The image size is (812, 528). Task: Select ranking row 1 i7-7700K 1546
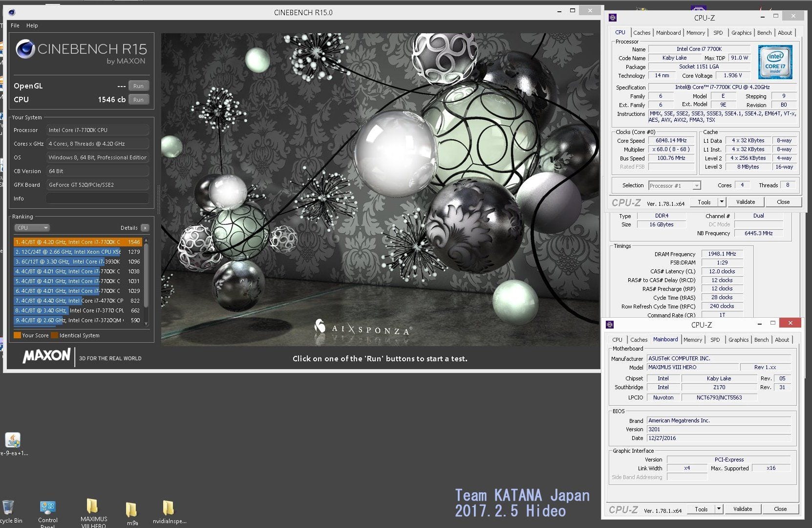[x=78, y=242]
